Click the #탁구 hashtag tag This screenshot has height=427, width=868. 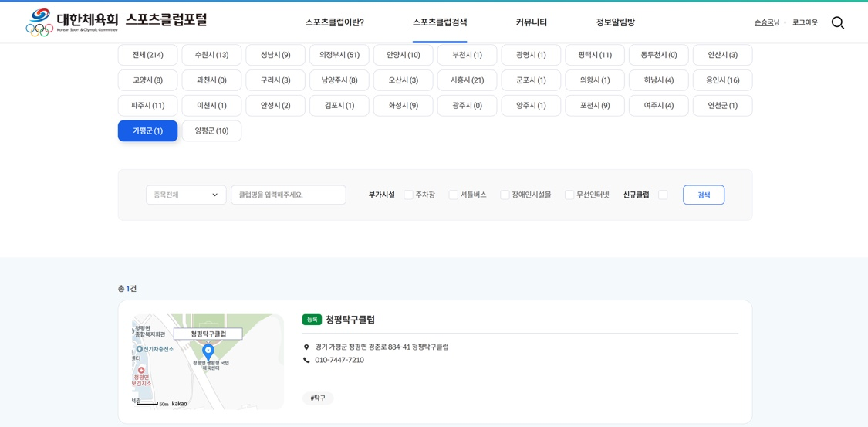point(318,398)
